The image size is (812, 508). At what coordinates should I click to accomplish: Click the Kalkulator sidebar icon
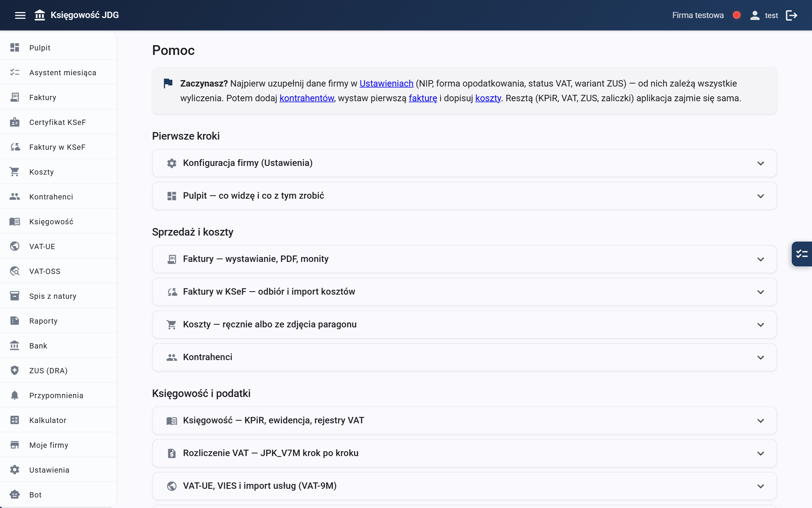(x=15, y=420)
